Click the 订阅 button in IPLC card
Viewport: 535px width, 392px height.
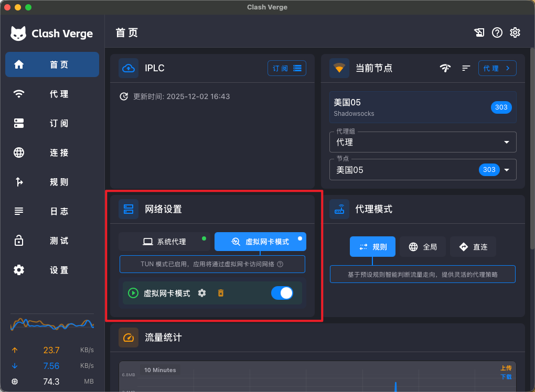click(x=286, y=68)
